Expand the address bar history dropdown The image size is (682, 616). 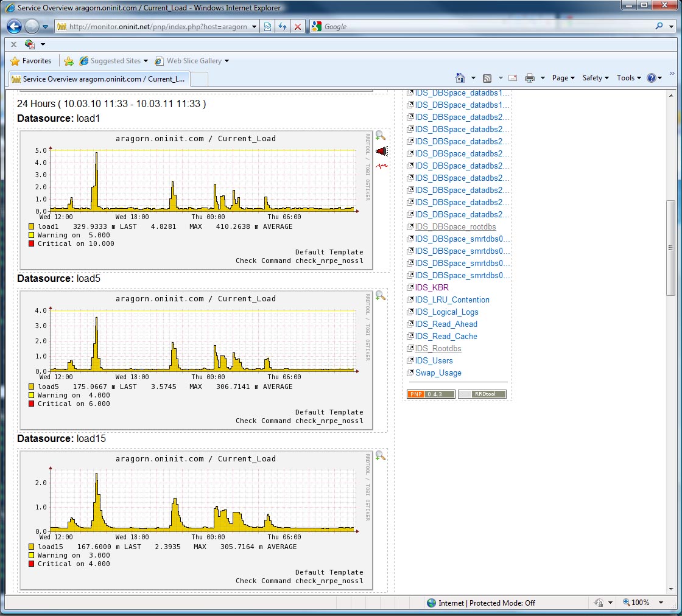pos(254,27)
